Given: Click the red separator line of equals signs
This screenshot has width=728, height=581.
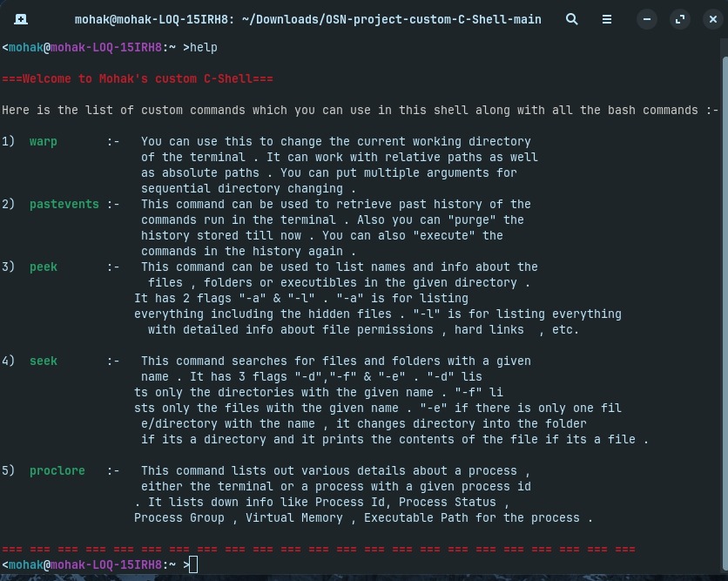Looking at the screenshot, I should [319, 550].
